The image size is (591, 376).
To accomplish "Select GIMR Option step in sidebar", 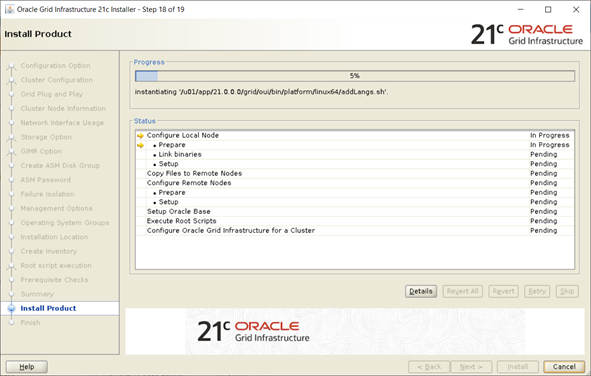I will [x=41, y=151].
